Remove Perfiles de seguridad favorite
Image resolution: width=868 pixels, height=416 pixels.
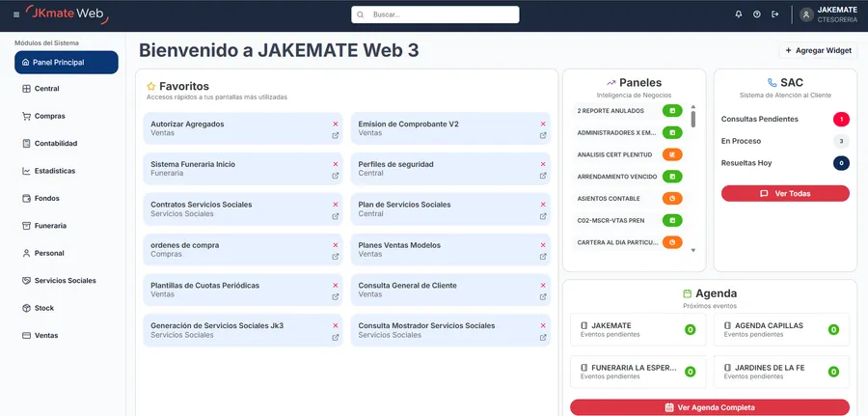542,164
